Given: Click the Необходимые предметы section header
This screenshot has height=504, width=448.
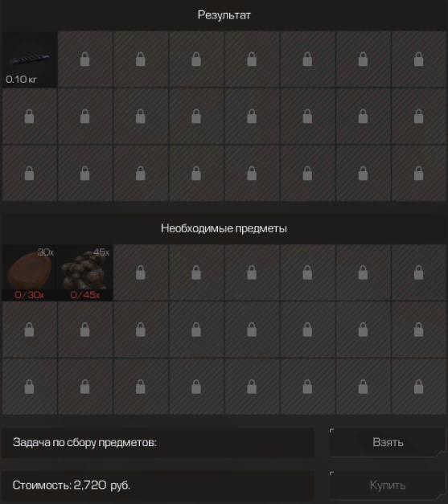Looking at the screenshot, I should [224, 228].
